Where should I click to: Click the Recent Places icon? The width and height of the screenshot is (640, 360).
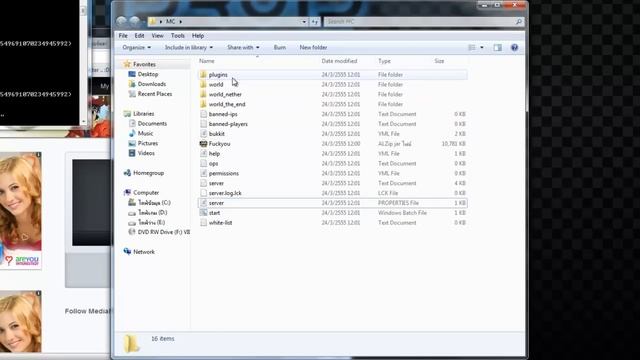click(132, 94)
